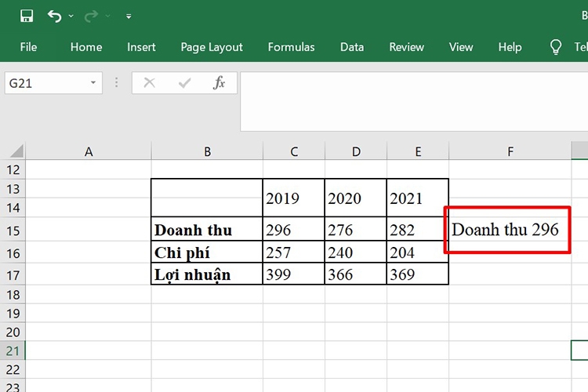This screenshot has height=392, width=588.
Task: Open Customize Quick Access Toolbar dropdown
Action: coord(129,16)
